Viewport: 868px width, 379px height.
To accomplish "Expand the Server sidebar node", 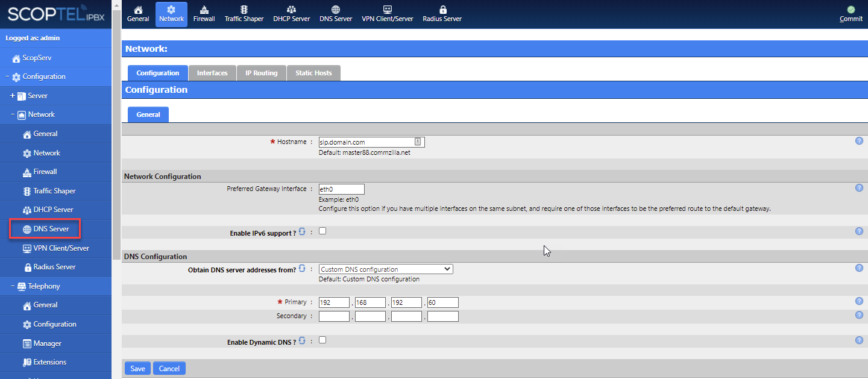I will (x=13, y=96).
